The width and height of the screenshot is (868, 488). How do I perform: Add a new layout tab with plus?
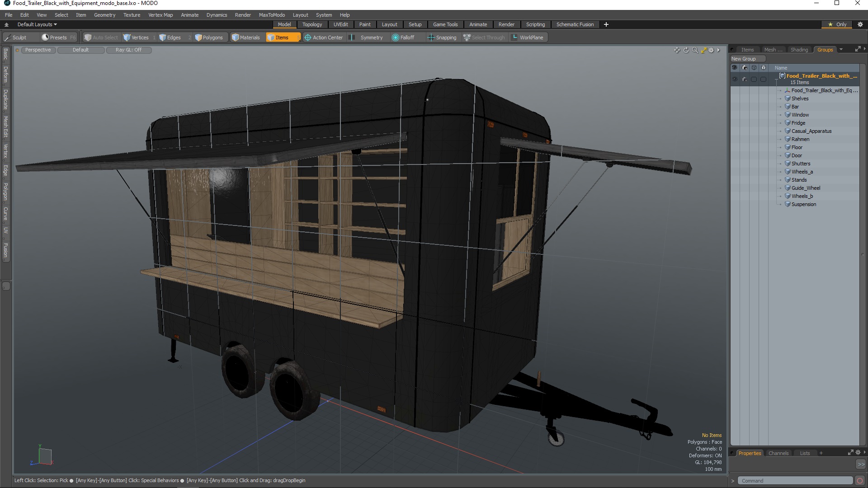[606, 24]
